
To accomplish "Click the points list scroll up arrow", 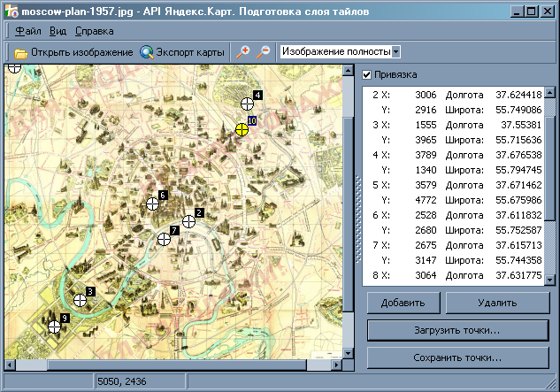I will coord(550,93).
